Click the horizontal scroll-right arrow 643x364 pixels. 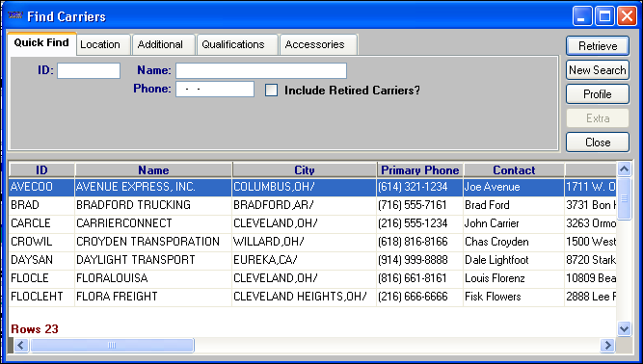(x=607, y=345)
